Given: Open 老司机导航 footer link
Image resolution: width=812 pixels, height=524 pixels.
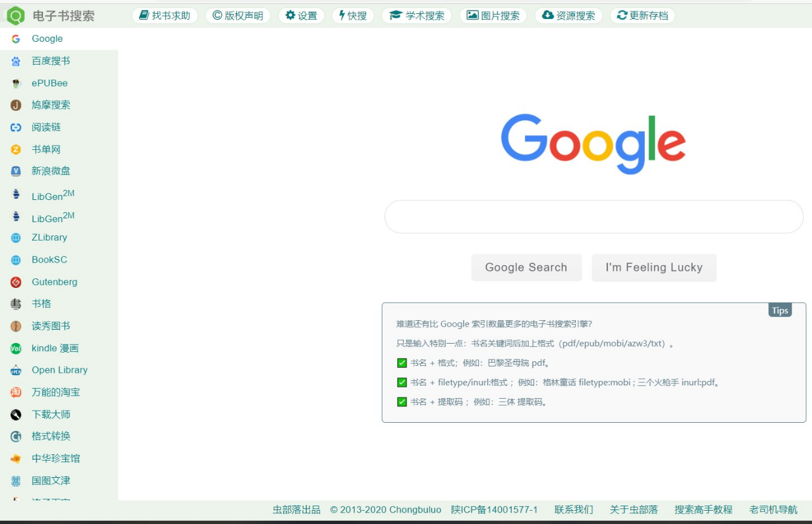Looking at the screenshot, I should (773, 509).
